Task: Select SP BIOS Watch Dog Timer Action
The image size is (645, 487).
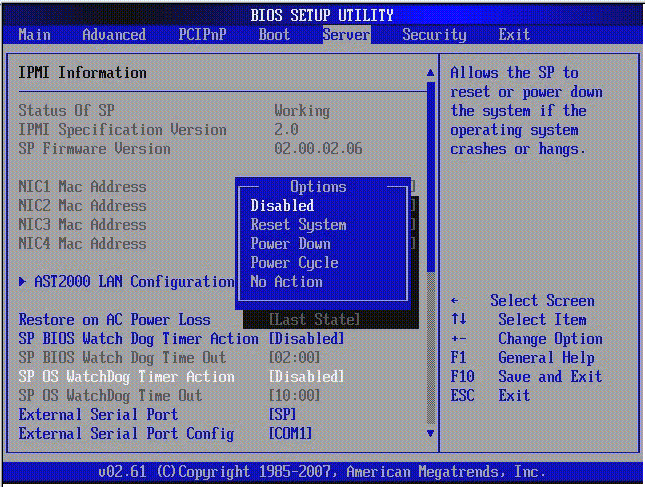Action: 139,339
